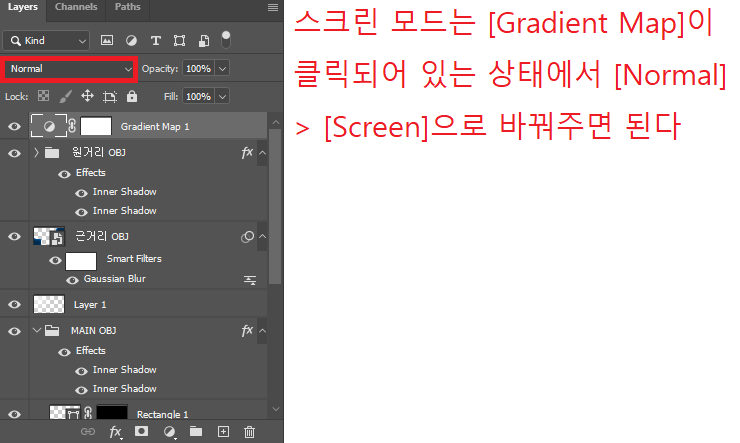
Task: Filter for shape layers icon
Action: pos(179,41)
